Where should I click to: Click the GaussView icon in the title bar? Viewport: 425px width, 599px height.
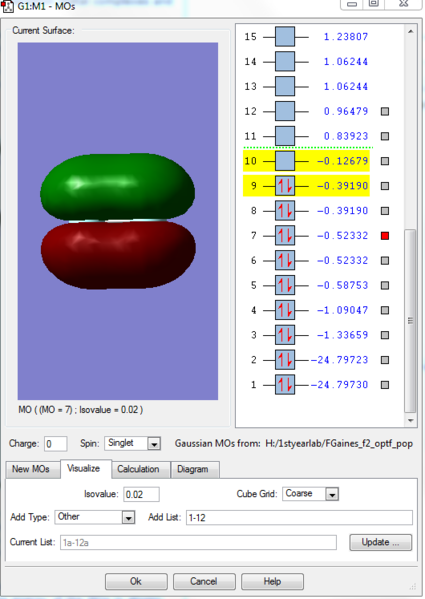(x=8, y=6)
